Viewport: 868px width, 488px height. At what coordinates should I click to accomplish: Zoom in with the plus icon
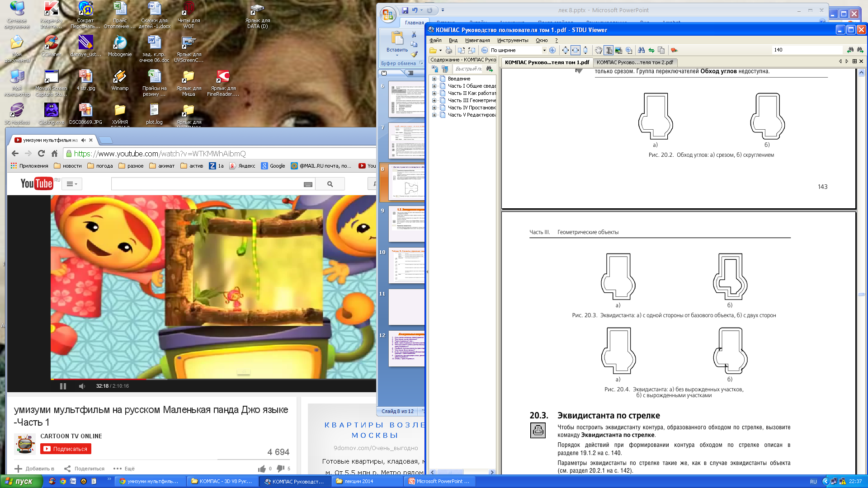click(x=552, y=50)
